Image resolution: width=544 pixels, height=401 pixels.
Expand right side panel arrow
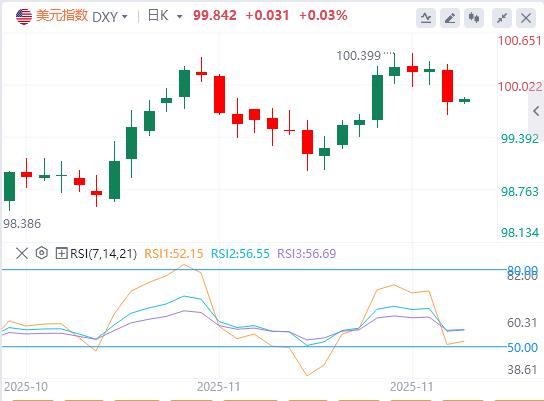coord(536,111)
